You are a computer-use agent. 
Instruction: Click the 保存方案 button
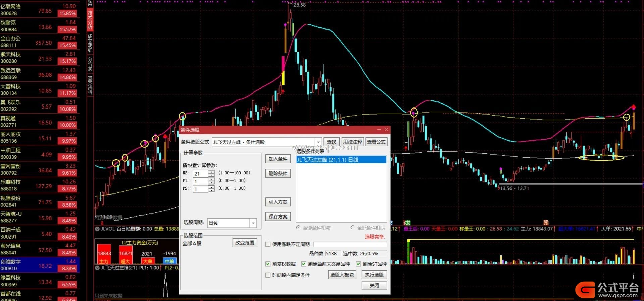tap(278, 217)
